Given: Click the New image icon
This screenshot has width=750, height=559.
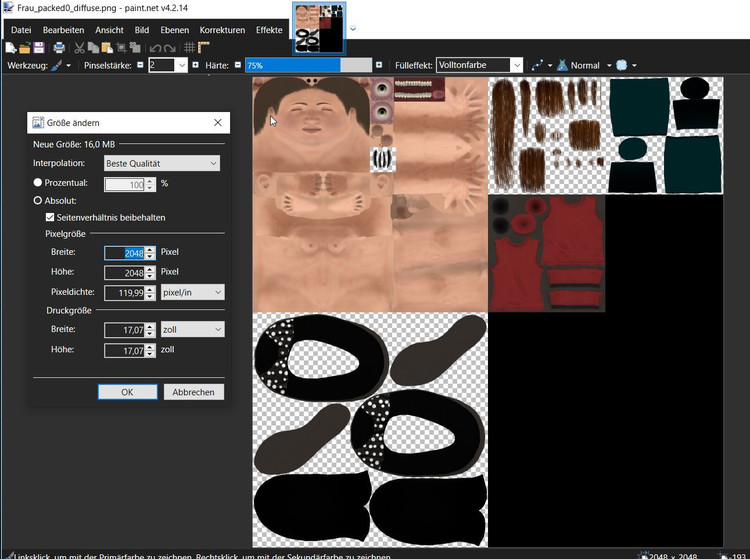Looking at the screenshot, I should (10, 47).
